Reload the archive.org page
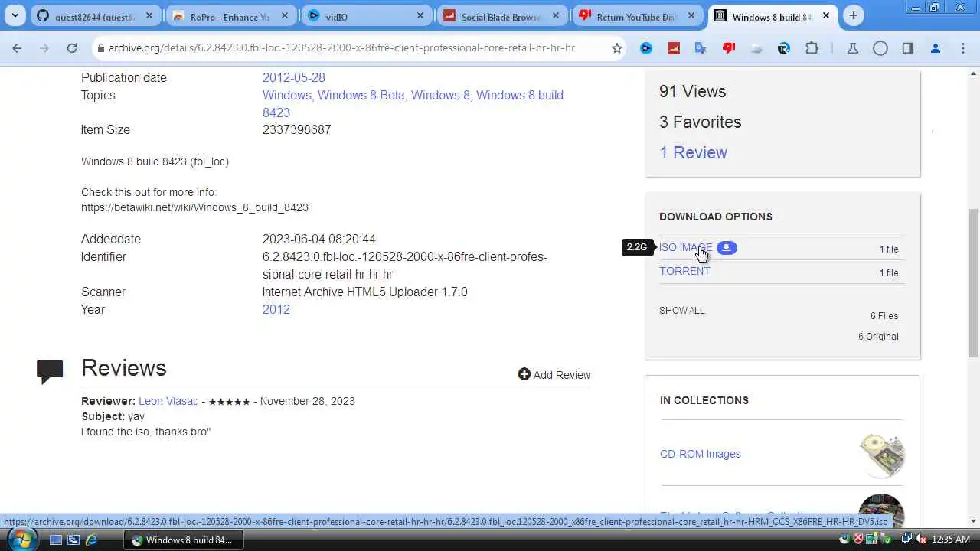Viewport: 980px width, 551px height. (x=71, y=47)
